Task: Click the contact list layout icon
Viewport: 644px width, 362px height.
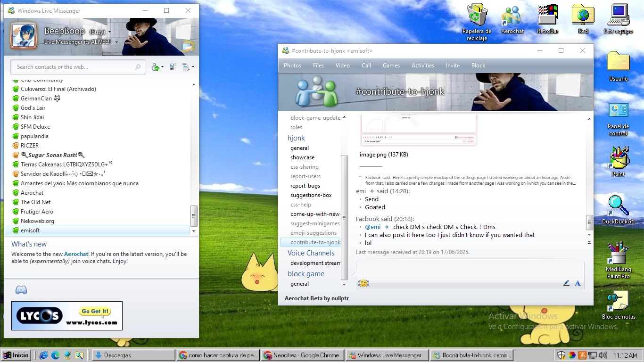Action: [173, 67]
